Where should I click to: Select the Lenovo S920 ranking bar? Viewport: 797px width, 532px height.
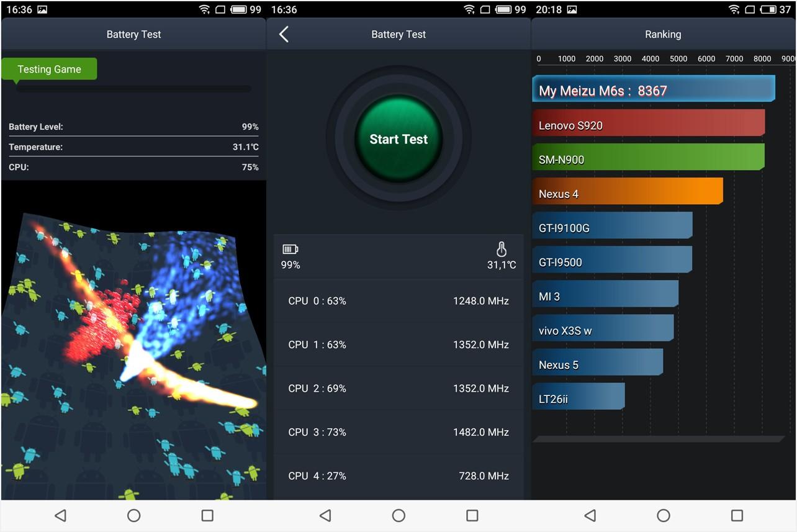[648, 124]
